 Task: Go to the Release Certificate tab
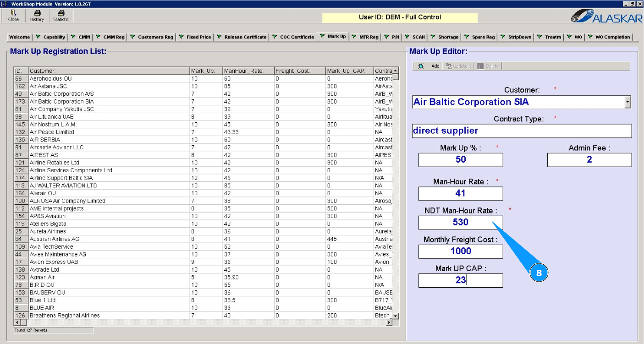(x=242, y=37)
